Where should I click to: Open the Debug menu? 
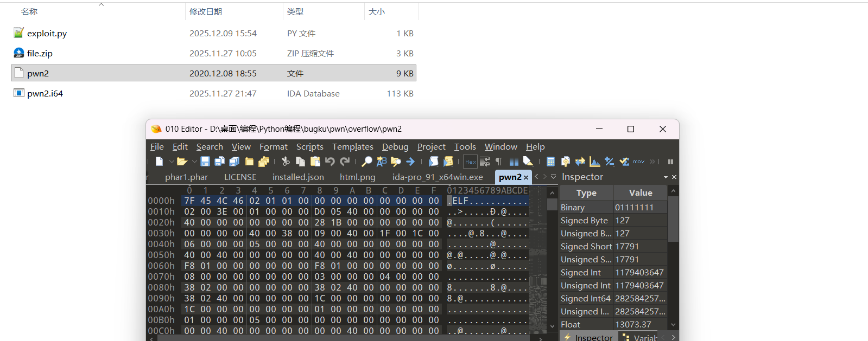tap(395, 147)
